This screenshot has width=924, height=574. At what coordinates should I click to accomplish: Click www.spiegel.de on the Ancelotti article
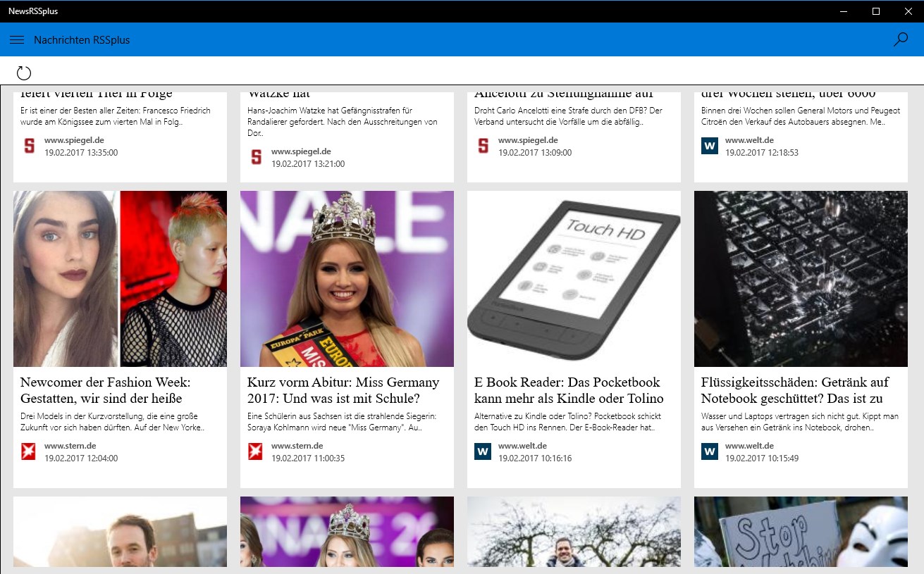[x=528, y=140]
